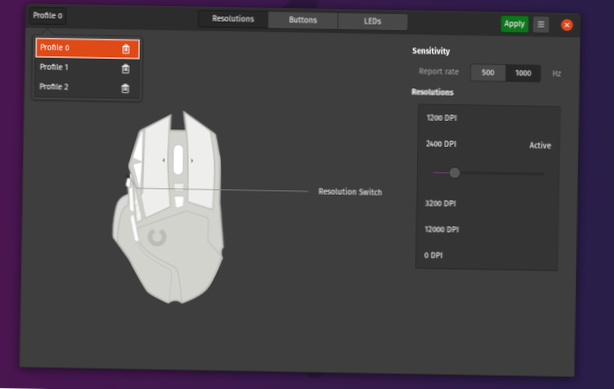Expand the 0 DPI resolution row
Image resolution: width=614 pixels, height=389 pixels.
pos(486,255)
